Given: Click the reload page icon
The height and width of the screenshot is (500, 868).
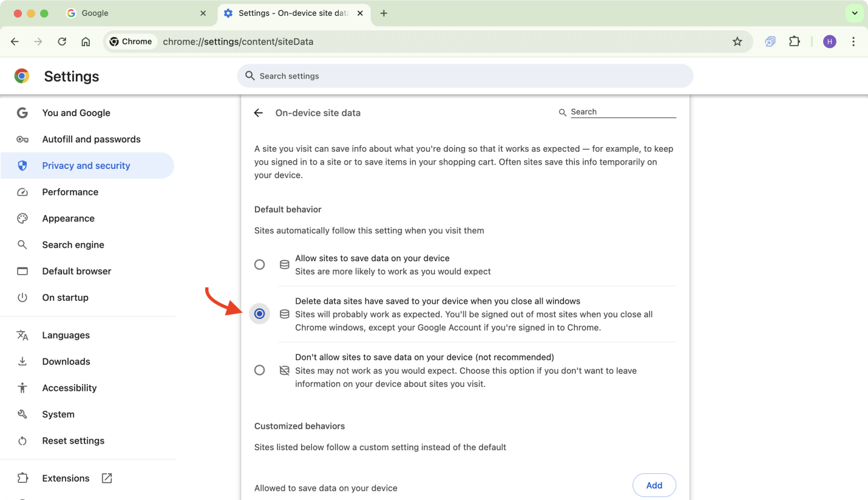Looking at the screenshot, I should 62,42.
